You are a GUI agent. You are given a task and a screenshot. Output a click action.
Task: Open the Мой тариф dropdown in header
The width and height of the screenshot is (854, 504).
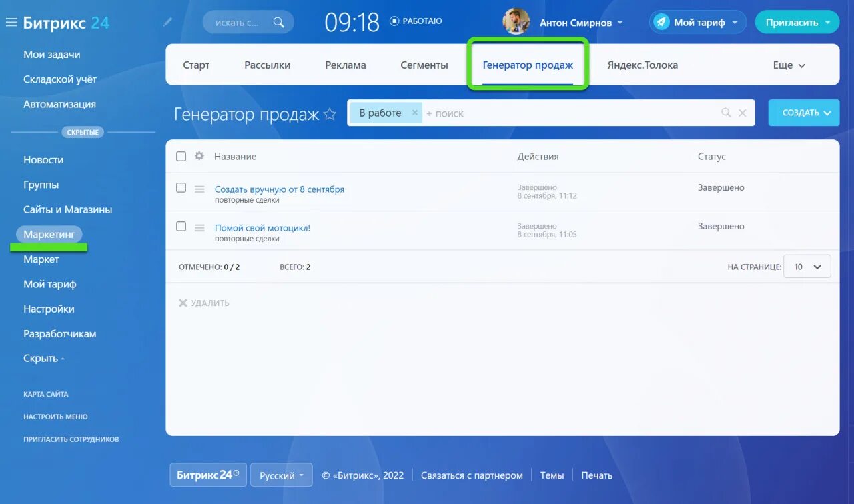tap(735, 23)
